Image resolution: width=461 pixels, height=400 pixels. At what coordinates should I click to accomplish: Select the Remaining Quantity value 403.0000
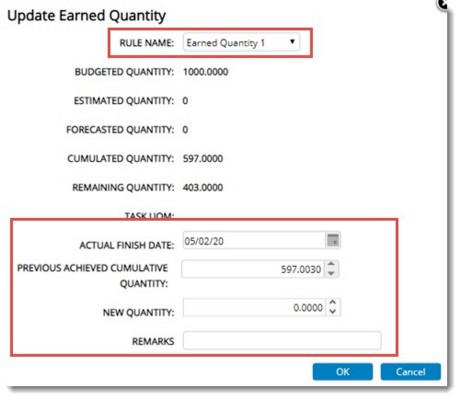pyautogui.click(x=203, y=187)
